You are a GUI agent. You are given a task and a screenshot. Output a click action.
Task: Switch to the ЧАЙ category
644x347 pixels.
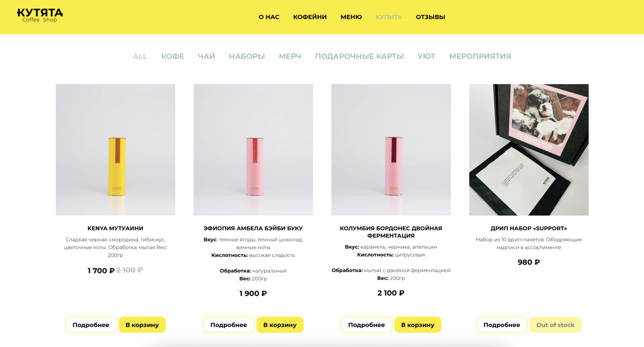tap(206, 56)
